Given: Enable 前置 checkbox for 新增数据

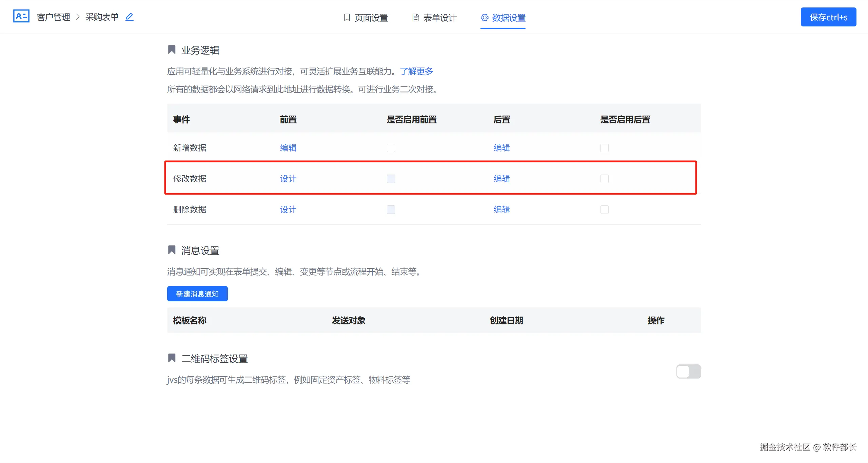Looking at the screenshot, I should pos(391,148).
